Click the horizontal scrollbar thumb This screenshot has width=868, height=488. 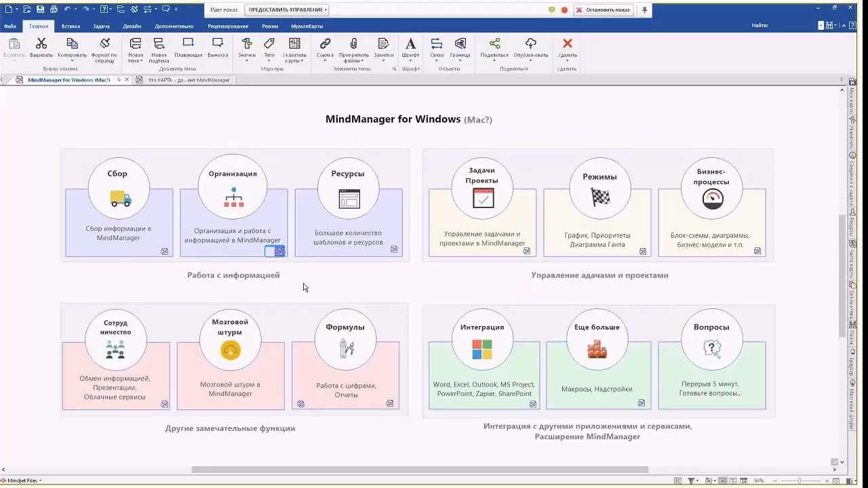click(420, 469)
